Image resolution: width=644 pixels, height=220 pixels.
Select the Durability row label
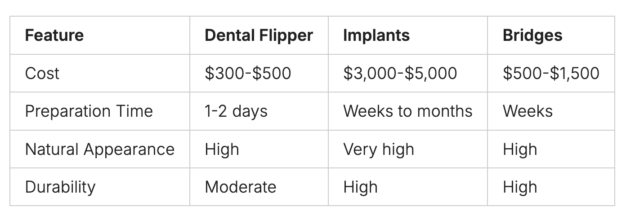point(60,187)
